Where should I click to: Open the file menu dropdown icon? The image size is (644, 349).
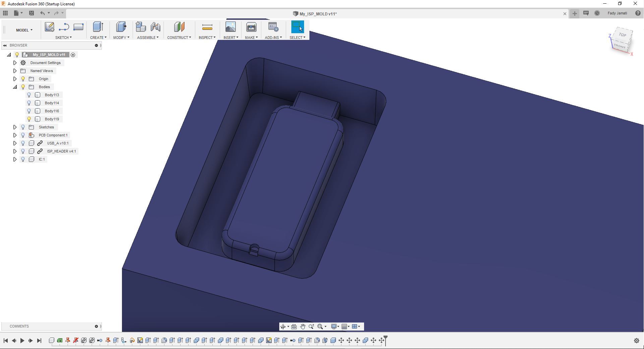pyautogui.click(x=18, y=13)
